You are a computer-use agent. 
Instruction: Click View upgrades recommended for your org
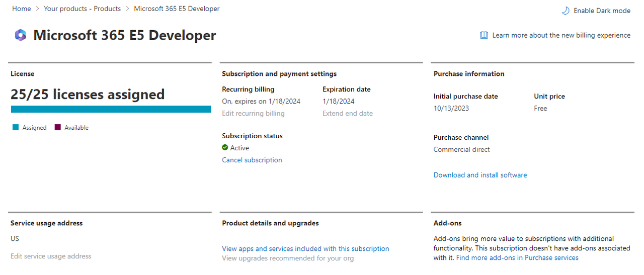288,258
